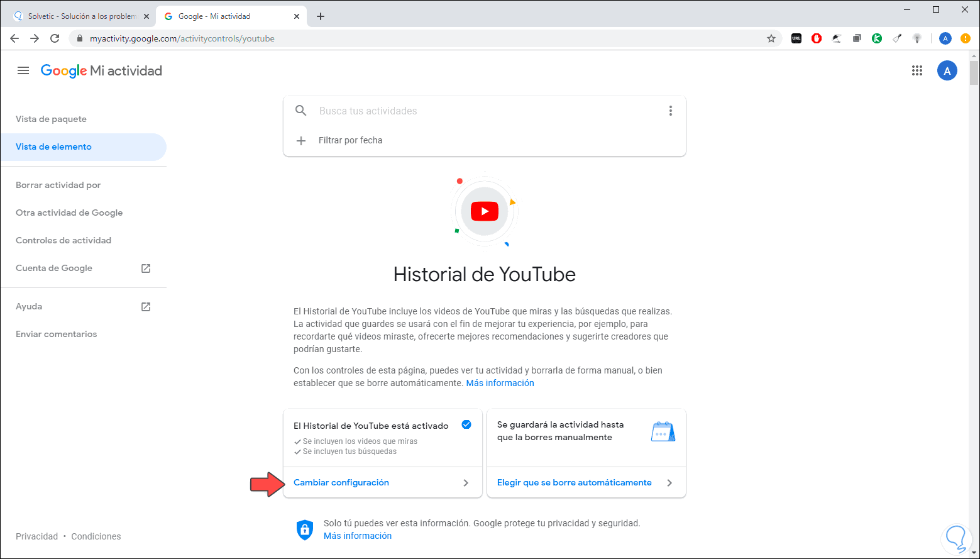
Task: Click Enviar comentarios in sidebar
Action: 57,334
